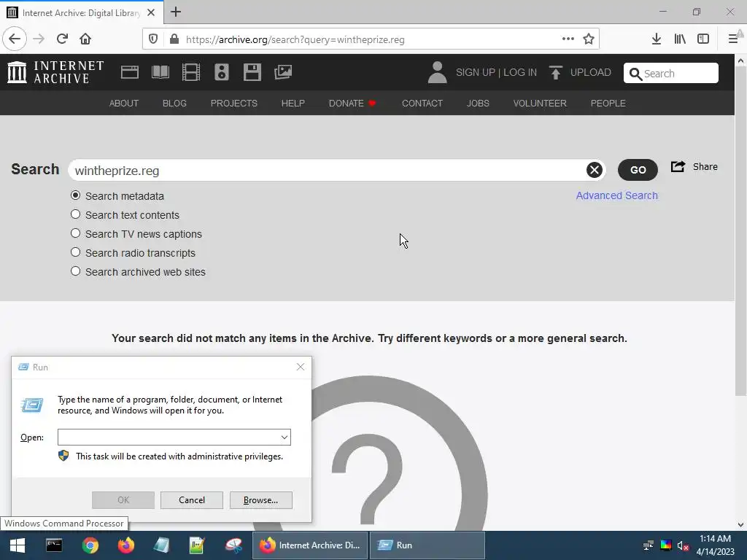The width and height of the screenshot is (747, 560).
Task: Open Windows Start menu
Action: 18,545
